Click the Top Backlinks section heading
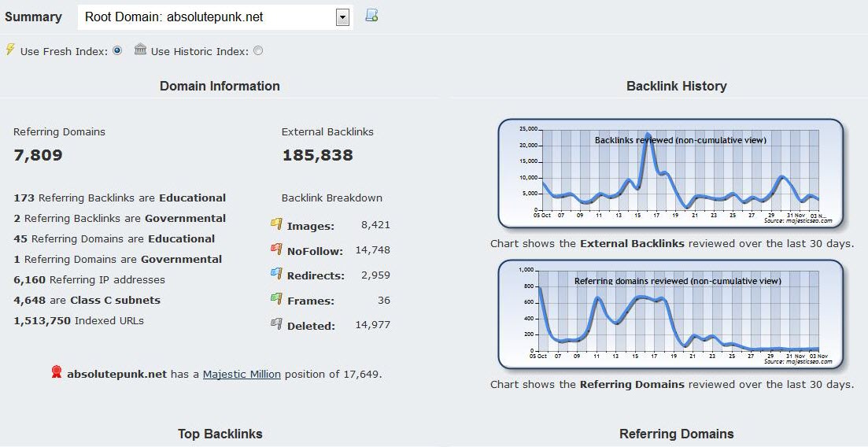 coord(220,434)
